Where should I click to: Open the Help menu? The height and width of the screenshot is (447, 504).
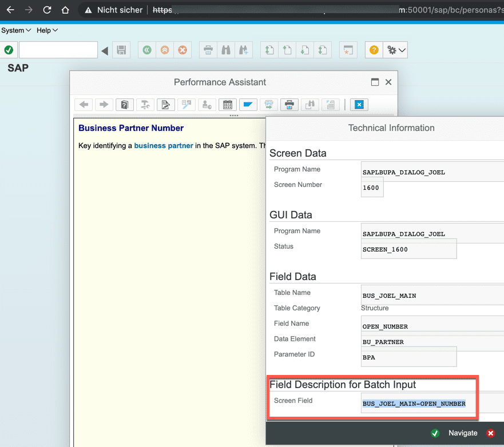[x=47, y=30]
